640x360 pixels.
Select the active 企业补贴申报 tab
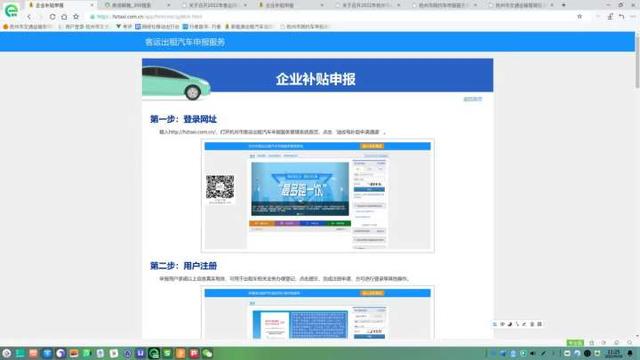[61, 5]
